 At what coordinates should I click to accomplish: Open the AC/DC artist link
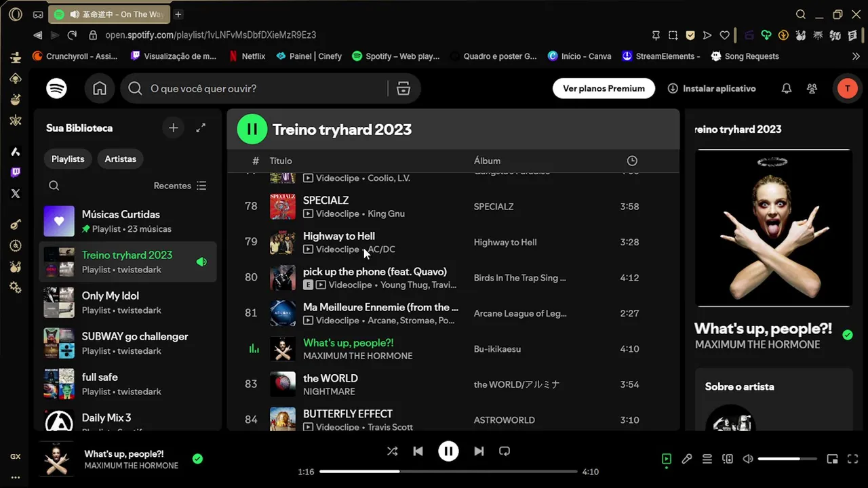382,249
